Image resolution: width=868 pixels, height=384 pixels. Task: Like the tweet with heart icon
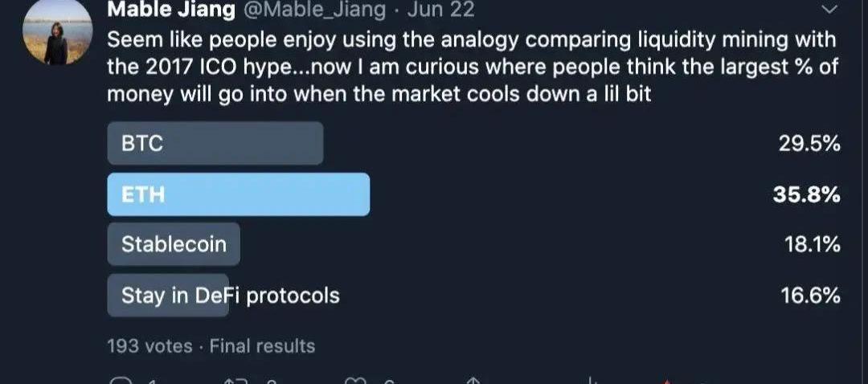[355, 381]
